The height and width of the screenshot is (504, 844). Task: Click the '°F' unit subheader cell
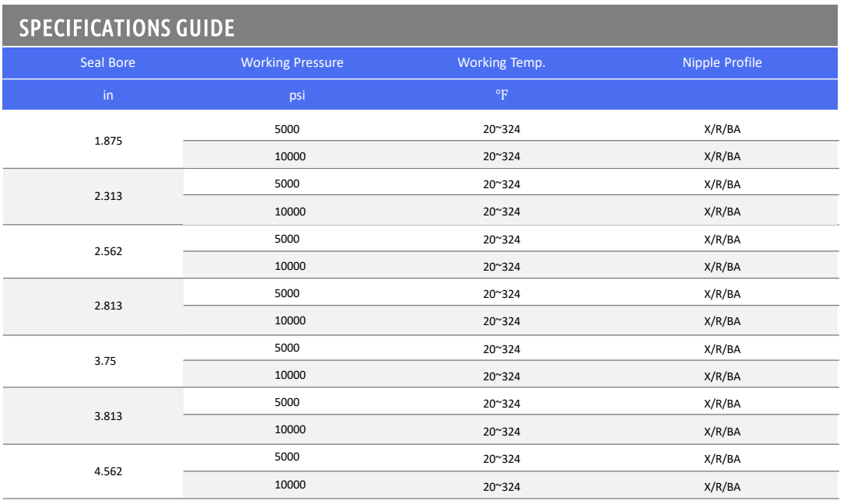500,95
